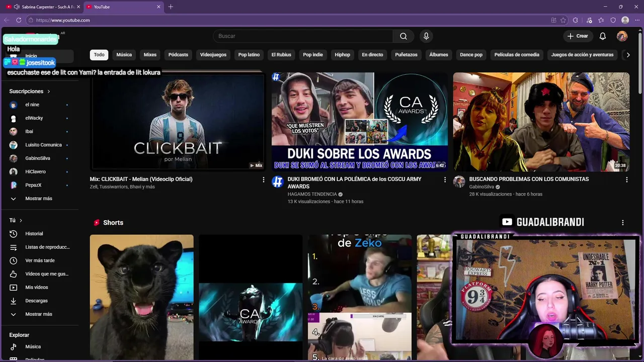The image size is (644, 362).
Task: Select the El Rubius chip
Action: [x=281, y=55]
